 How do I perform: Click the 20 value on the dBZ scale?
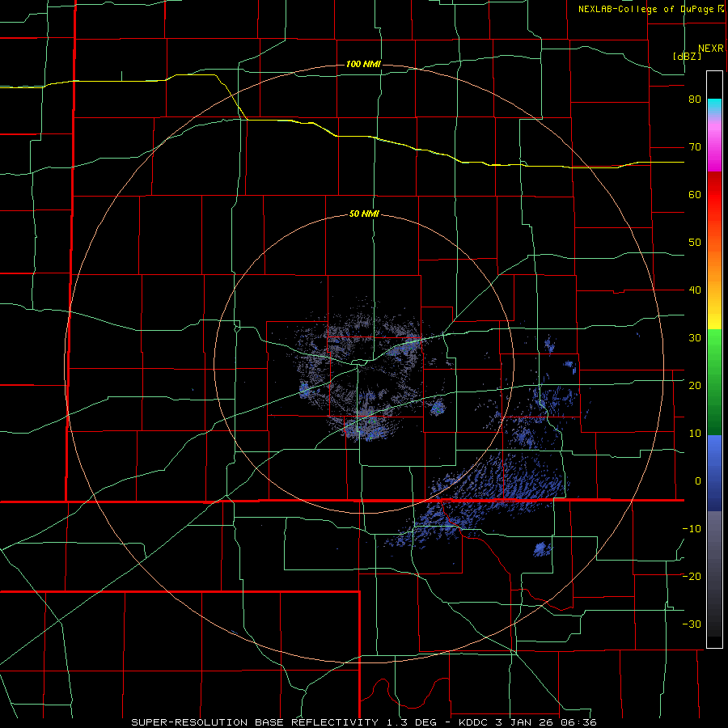pyautogui.click(x=695, y=385)
